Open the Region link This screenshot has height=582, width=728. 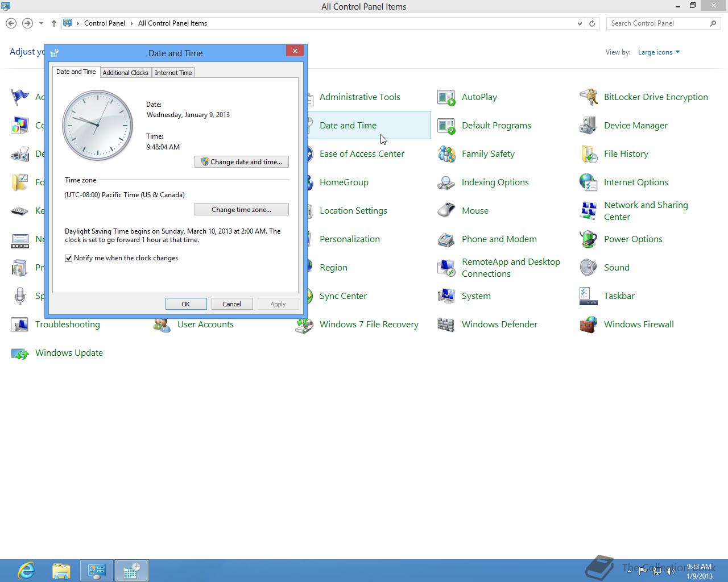point(333,268)
